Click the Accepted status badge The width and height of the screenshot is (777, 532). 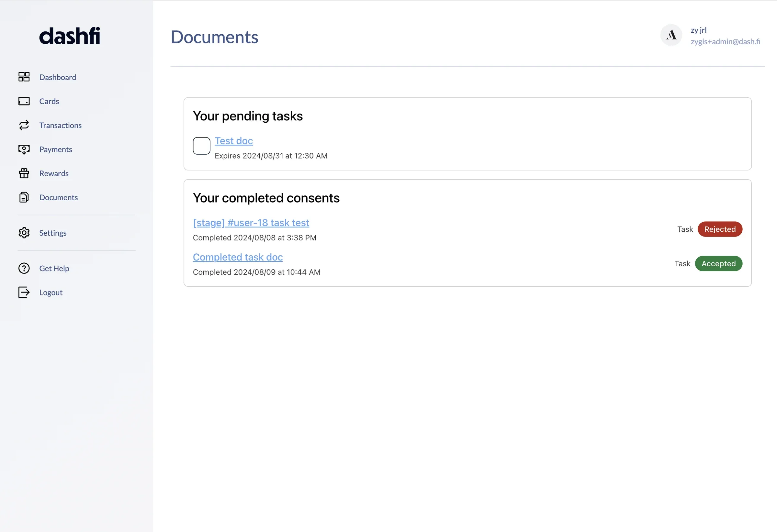click(718, 264)
